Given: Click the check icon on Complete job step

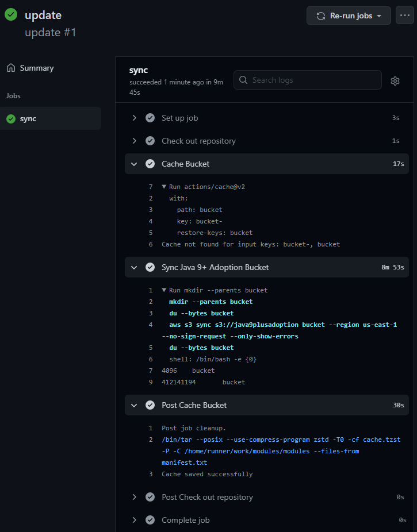Looking at the screenshot, I should 150,519.
